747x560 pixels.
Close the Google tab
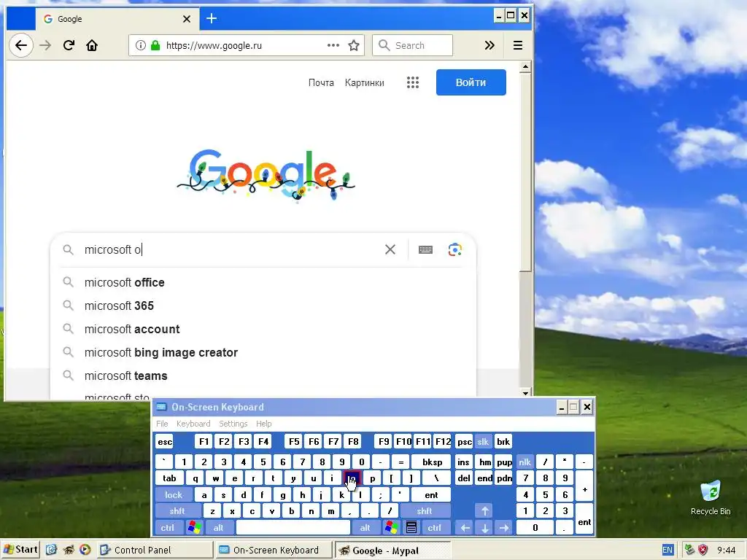click(187, 19)
